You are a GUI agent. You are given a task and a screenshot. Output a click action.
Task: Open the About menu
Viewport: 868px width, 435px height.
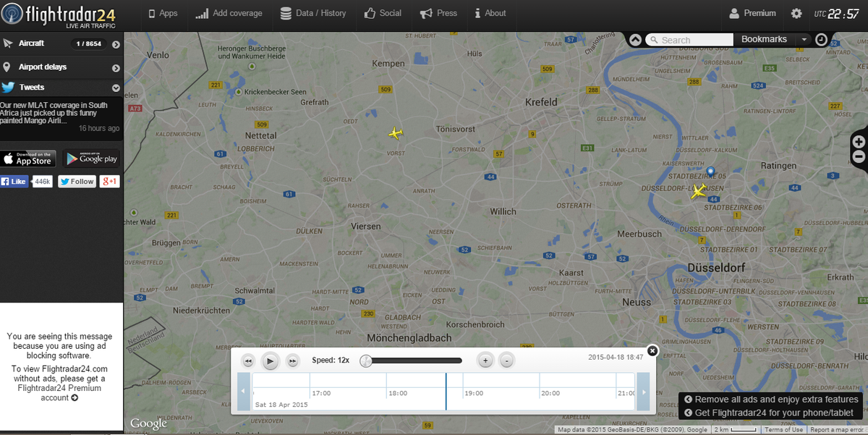coord(490,13)
